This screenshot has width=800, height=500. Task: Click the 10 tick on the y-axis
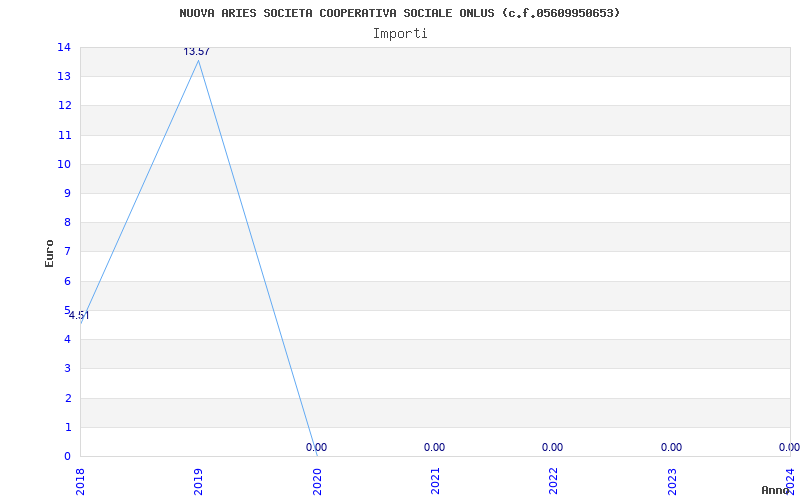click(64, 164)
